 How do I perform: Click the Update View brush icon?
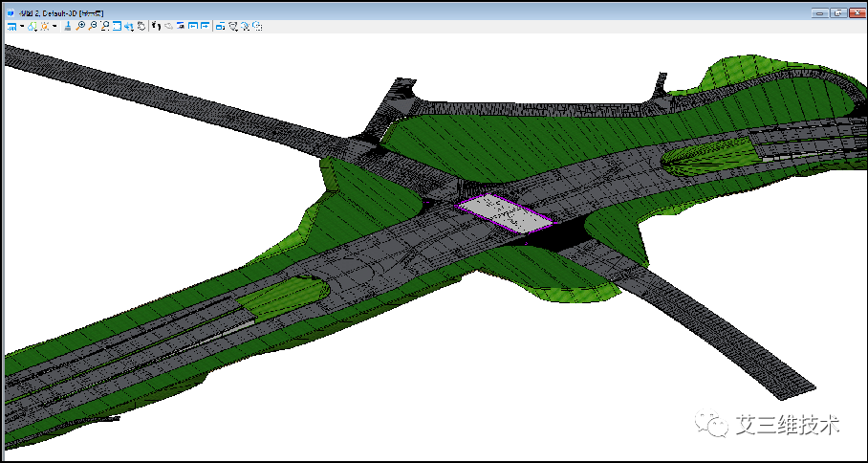[x=68, y=27]
